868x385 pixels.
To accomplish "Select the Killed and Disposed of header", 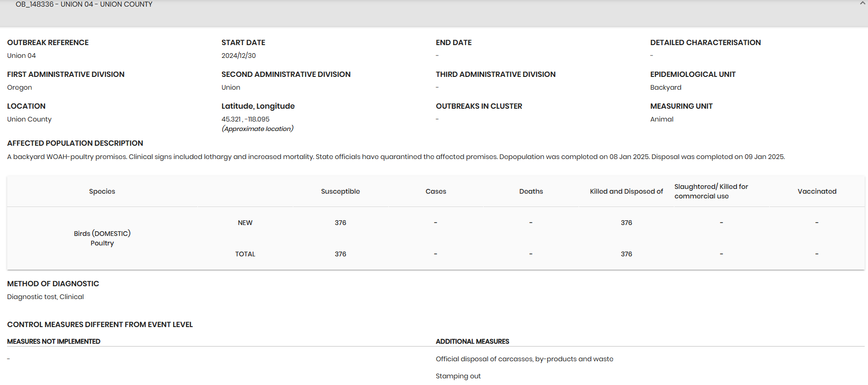I will coord(626,191).
